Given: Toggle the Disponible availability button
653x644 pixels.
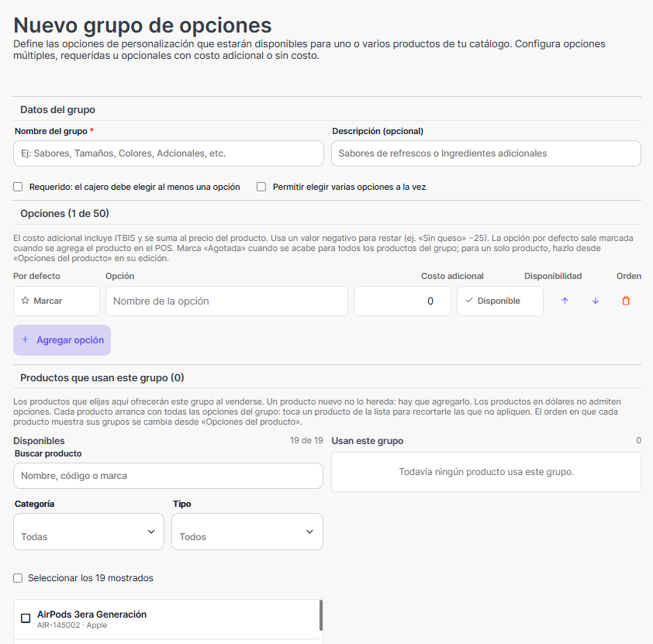Looking at the screenshot, I should click(x=499, y=301).
